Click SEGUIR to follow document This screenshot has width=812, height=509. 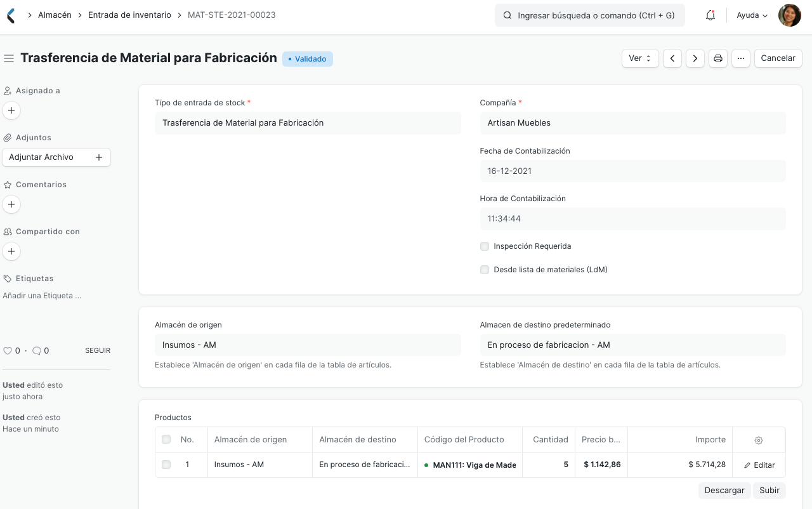(x=98, y=350)
